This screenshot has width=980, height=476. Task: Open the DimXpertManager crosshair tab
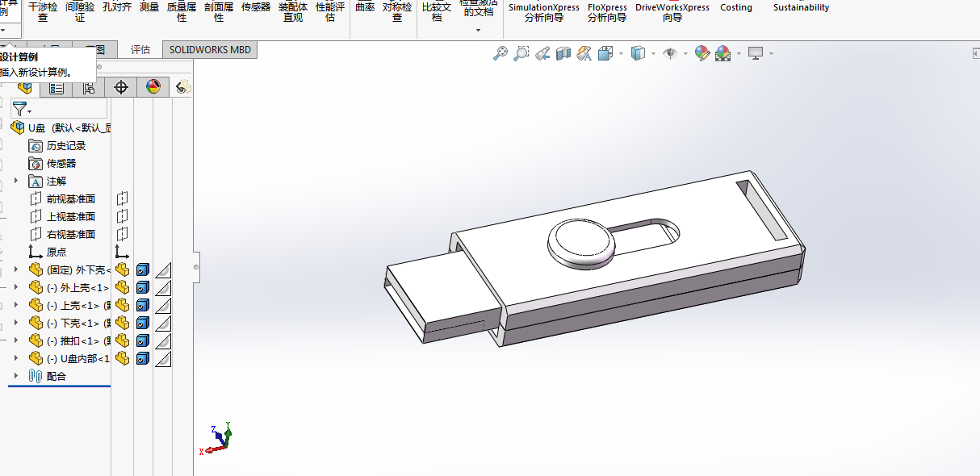point(121,87)
